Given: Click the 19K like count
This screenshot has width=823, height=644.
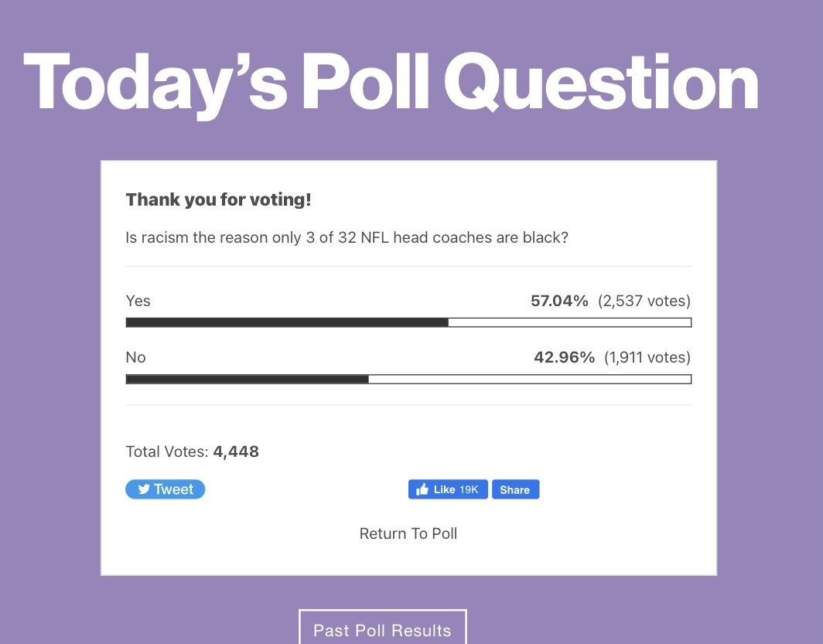Looking at the screenshot, I should tap(469, 489).
